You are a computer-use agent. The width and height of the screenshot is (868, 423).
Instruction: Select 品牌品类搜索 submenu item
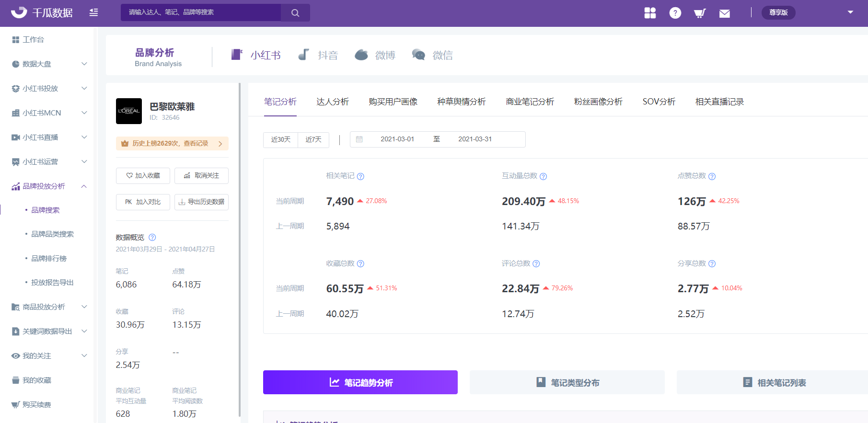pyautogui.click(x=52, y=234)
